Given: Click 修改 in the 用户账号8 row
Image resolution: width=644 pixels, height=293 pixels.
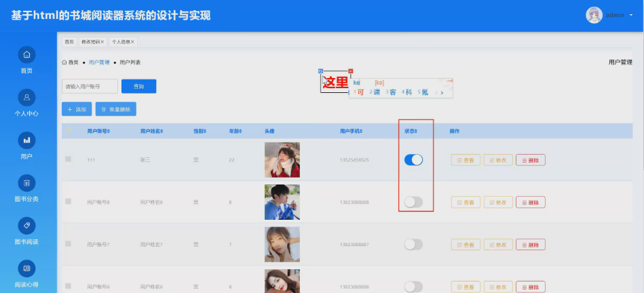Looking at the screenshot, I should pos(498,202).
